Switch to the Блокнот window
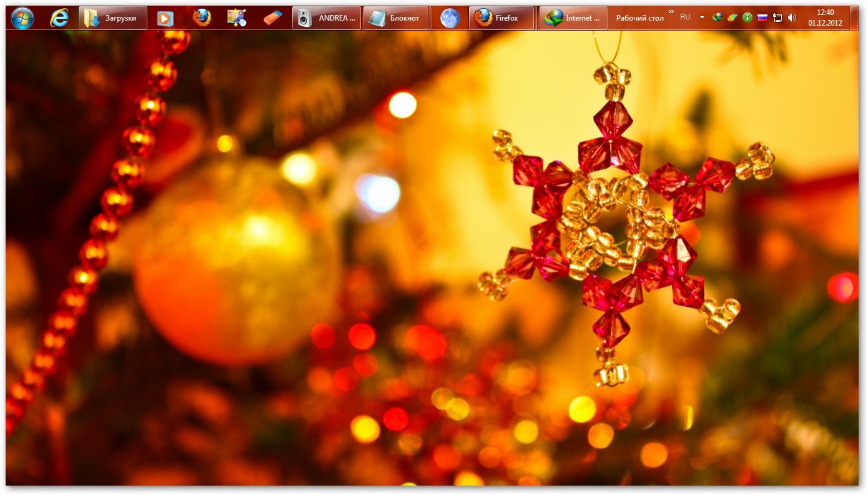The image size is (868, 495). [396, 18]
